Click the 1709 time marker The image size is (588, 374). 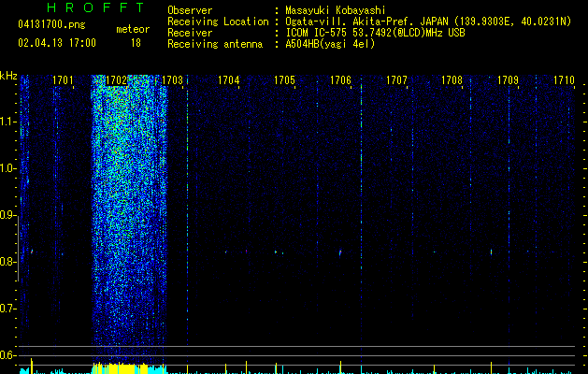pyautogui.click(x=508, y=79)
